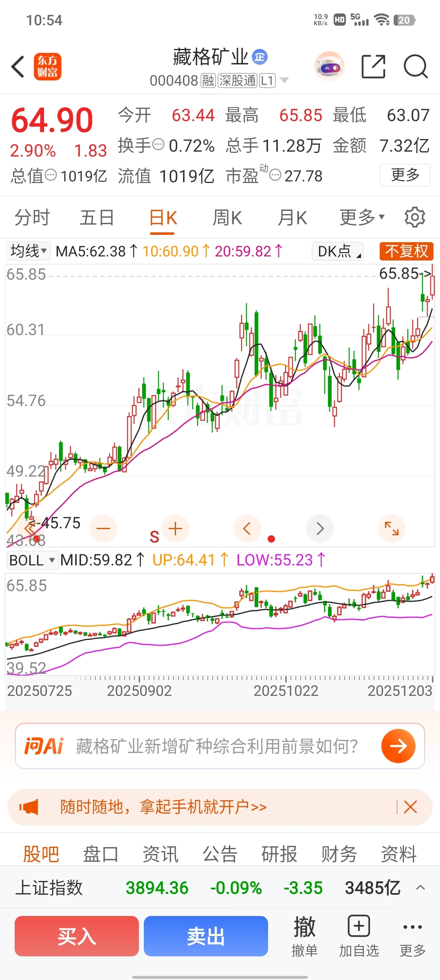Screen dimensions: 440x980
Task: Tap the index value 3894.36
Action: (157, 887)
